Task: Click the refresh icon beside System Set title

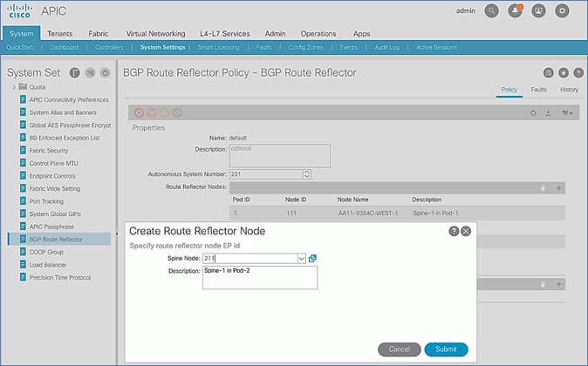Action: 106,72
